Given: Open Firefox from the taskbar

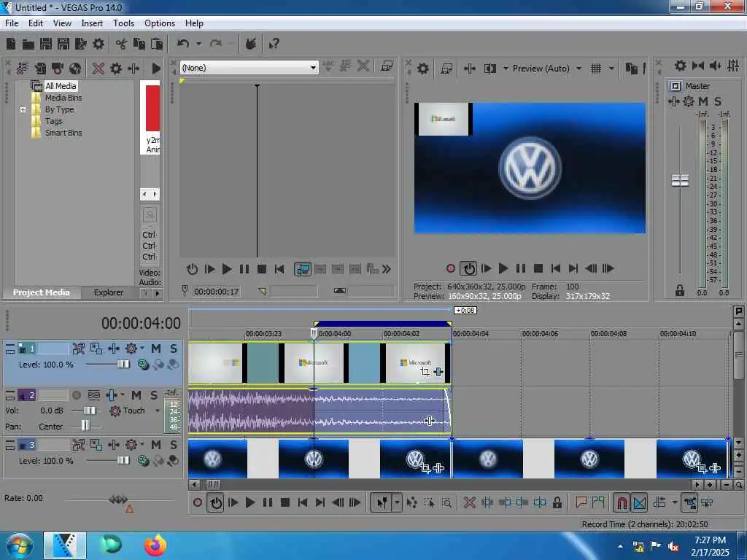Looking at the screenshot, I should 156,545.
